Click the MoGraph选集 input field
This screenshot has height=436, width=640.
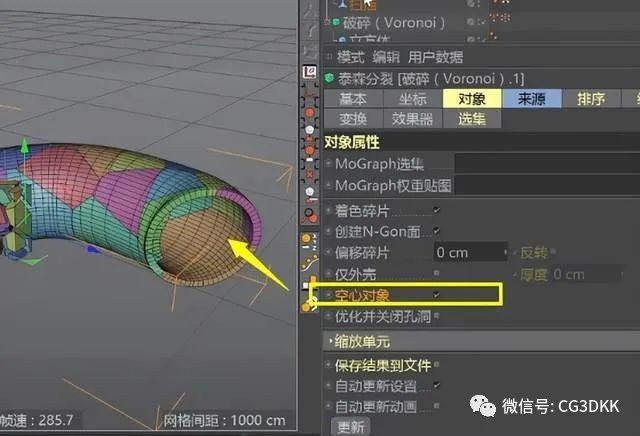[x=547, y=164]
